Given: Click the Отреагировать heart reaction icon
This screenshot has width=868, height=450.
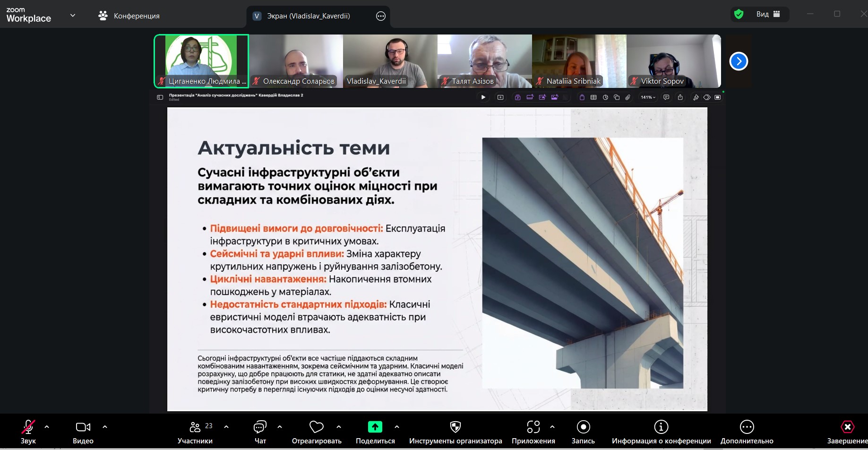Looking at the screenshot, I should point(316,427).
